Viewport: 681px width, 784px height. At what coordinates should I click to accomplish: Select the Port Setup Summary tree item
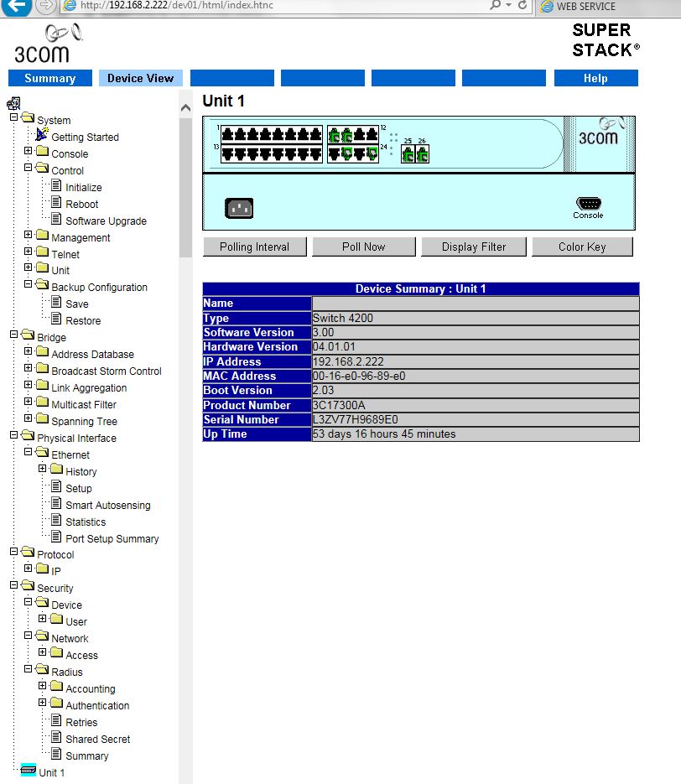coord(112,539)
